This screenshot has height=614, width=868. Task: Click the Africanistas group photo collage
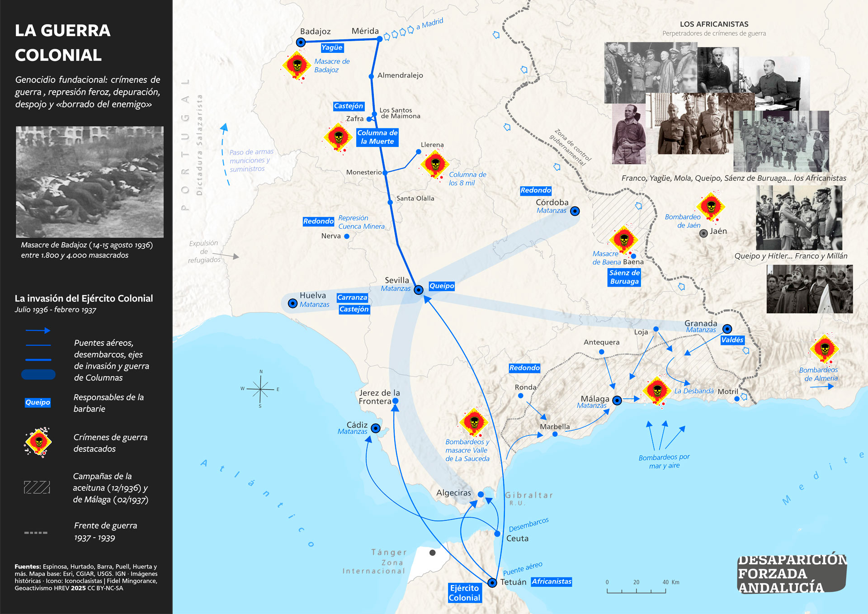[717, 107]
